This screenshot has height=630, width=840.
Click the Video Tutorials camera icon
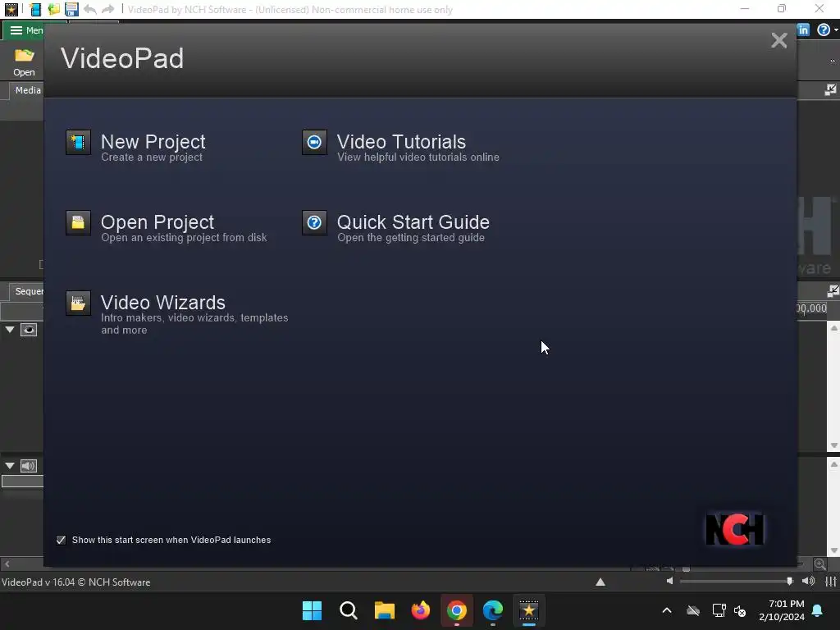coord(314,143)
